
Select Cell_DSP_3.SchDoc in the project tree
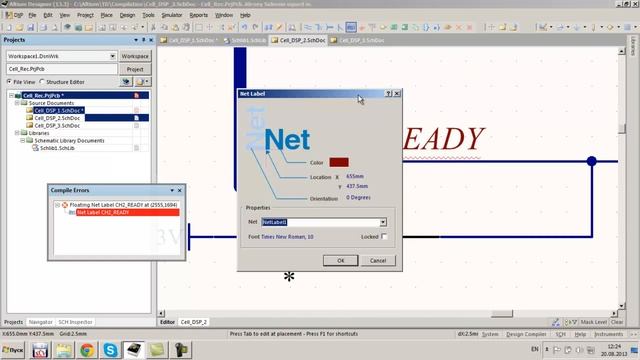tap(57, 126)
